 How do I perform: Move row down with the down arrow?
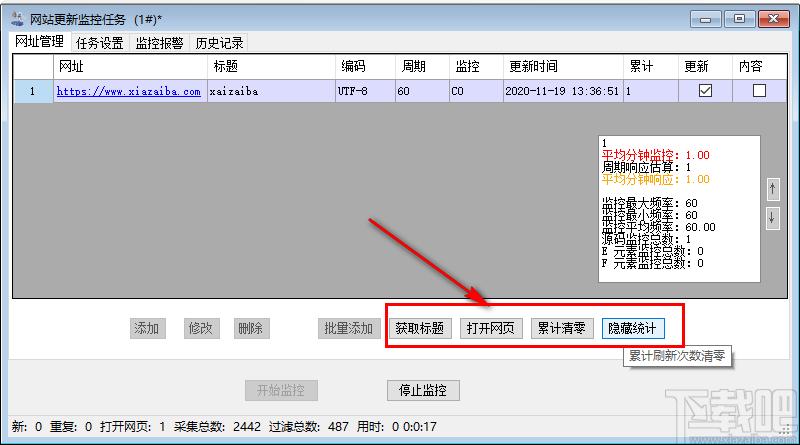click(x=772, y=218)
